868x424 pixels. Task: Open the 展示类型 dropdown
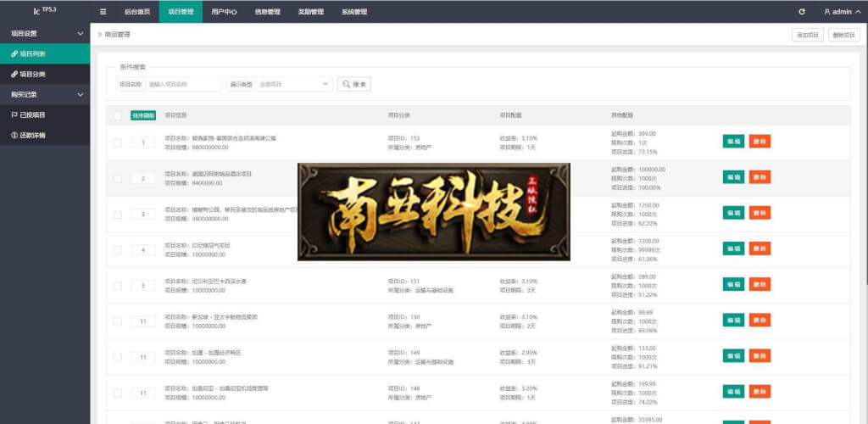pos(294,84)
